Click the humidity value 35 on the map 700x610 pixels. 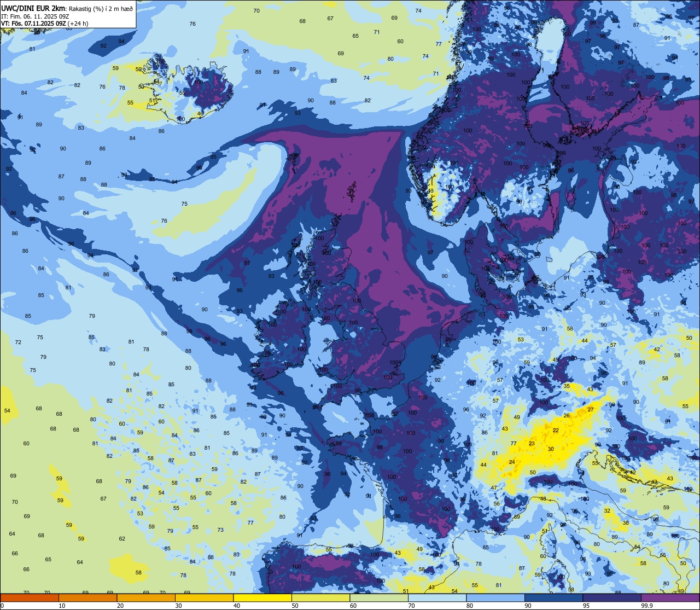coord(567,386)
